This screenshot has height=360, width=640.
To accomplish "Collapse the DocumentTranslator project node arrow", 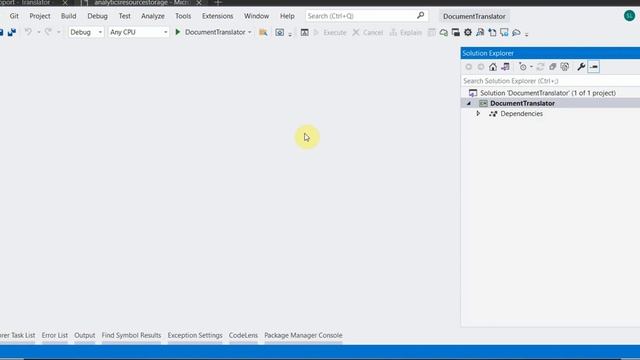I will 469,104.
